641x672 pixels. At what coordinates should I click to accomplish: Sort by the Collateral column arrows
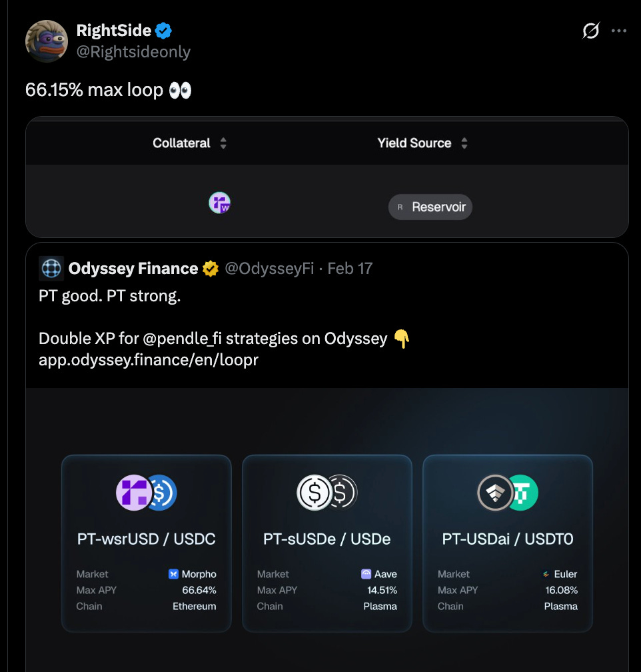pos(223,143)
